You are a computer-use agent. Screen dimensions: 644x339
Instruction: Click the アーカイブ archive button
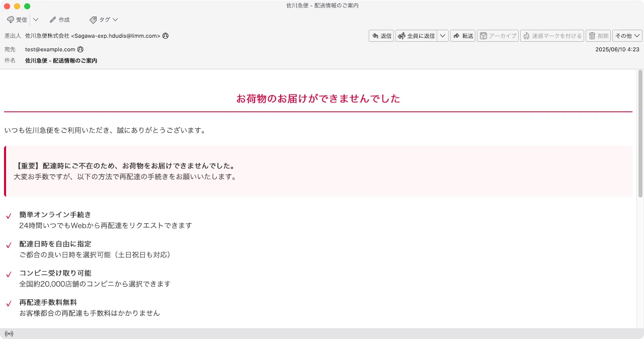tap(498, 36)
